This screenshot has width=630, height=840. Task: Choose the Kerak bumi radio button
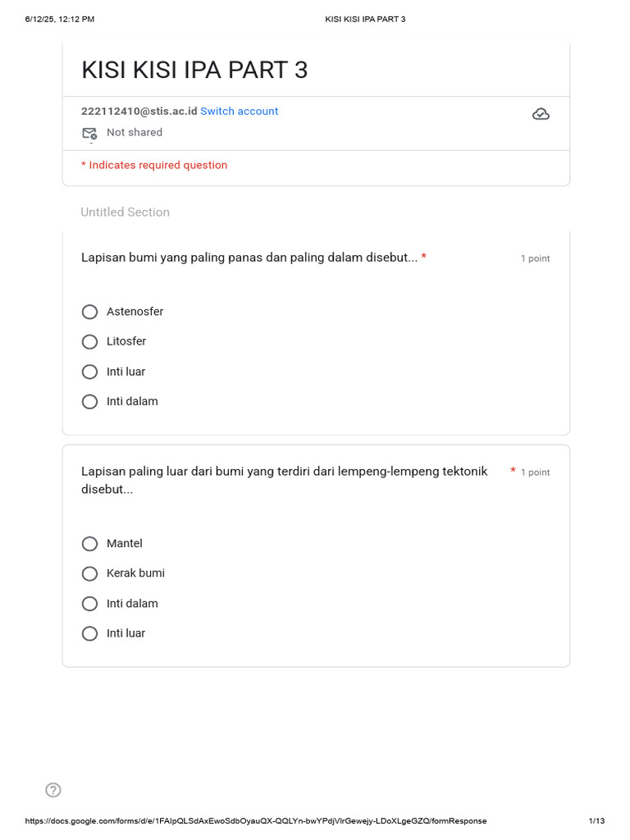coord(90,573)
